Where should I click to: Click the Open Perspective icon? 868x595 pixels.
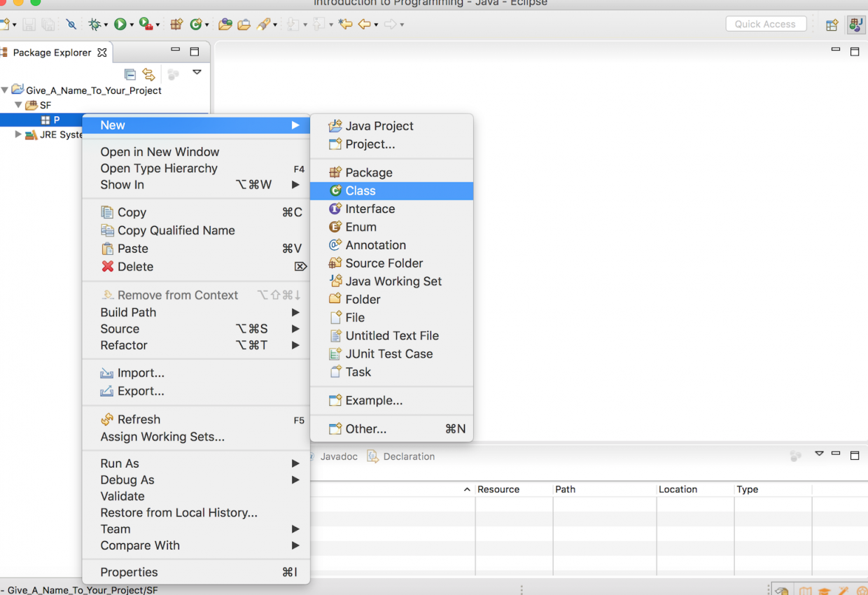[x=832, y=24]
